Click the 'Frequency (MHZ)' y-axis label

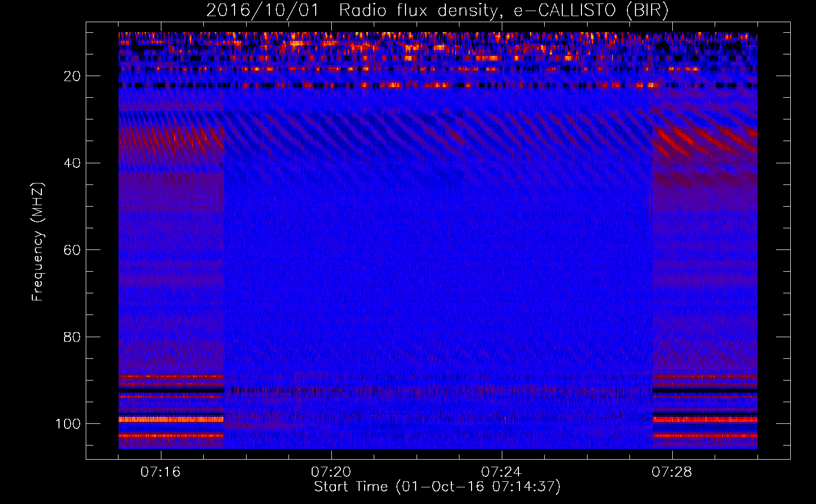point(38,242)
